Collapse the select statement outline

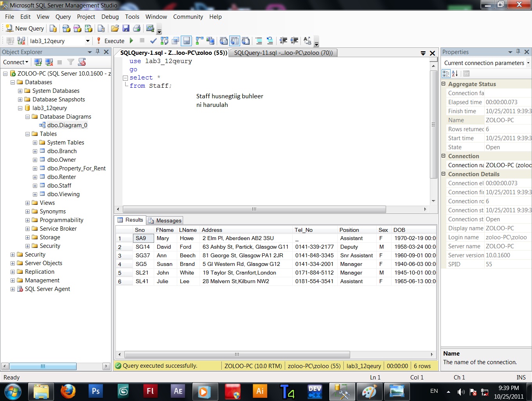[126, 78]
